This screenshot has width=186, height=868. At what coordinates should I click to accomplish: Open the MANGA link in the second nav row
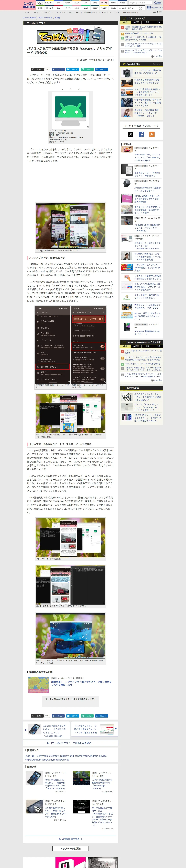104,8
